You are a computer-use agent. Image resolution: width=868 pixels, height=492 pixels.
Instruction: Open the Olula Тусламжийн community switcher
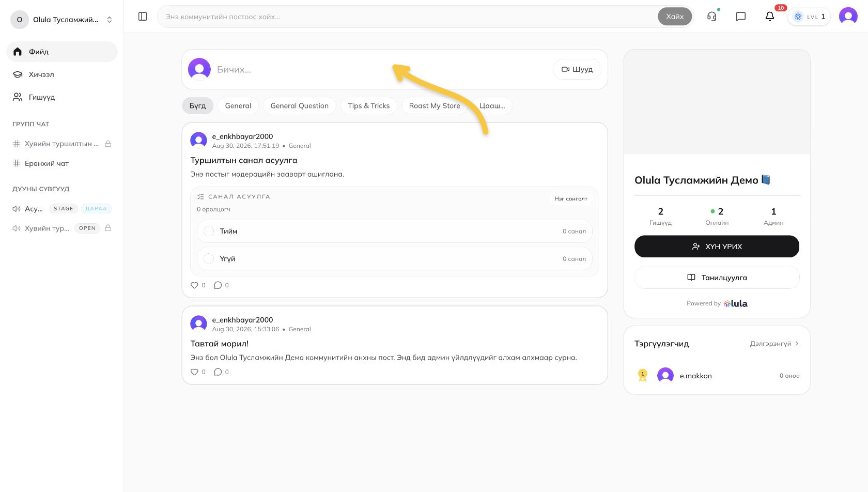point(62,20)
